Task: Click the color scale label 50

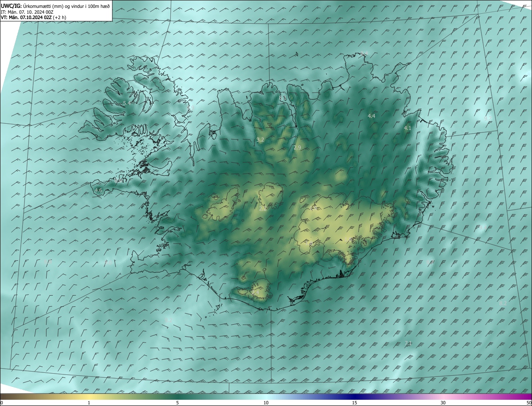Action: click(x=529, y=403)
